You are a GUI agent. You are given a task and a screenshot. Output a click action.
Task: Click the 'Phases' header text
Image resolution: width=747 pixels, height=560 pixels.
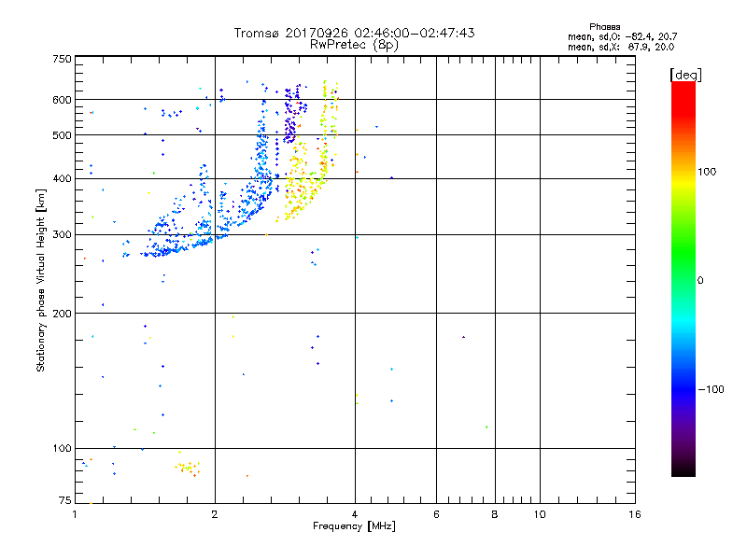[x=604, y=27]
